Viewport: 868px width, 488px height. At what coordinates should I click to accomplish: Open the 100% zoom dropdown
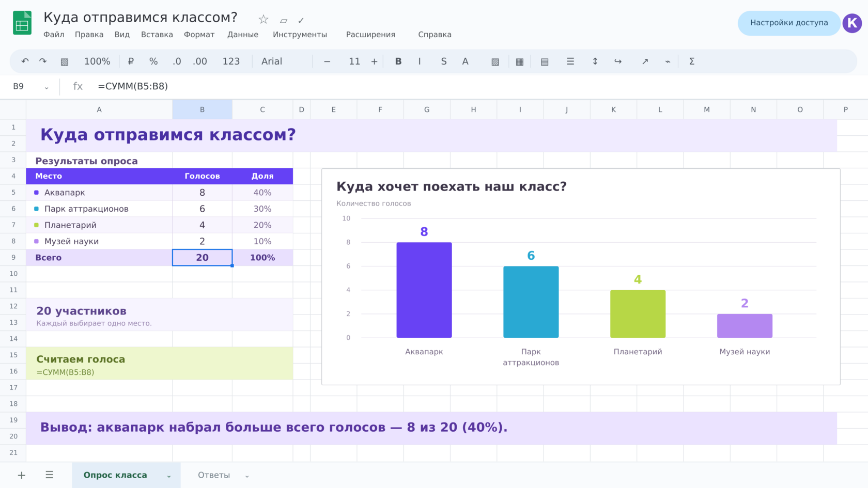pyautogui.click(x=97, y=61)
